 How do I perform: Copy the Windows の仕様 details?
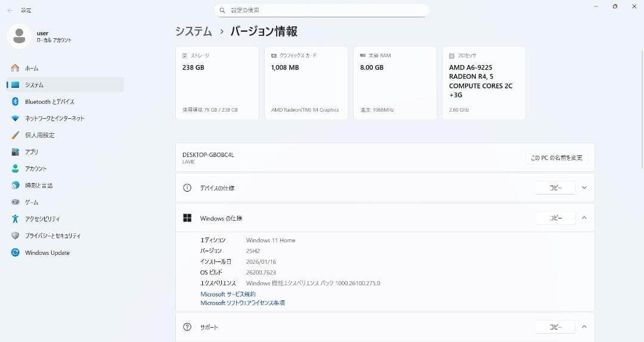coord(555,218)
